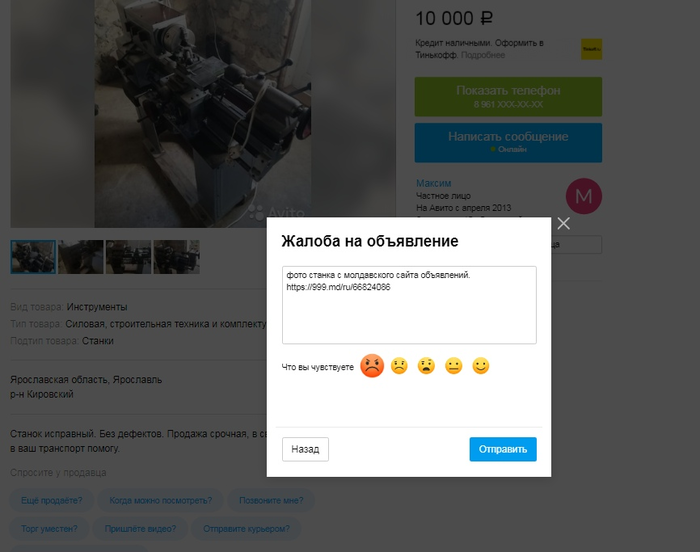
Task: Click the main machine photo
Action: click(203, 112)
